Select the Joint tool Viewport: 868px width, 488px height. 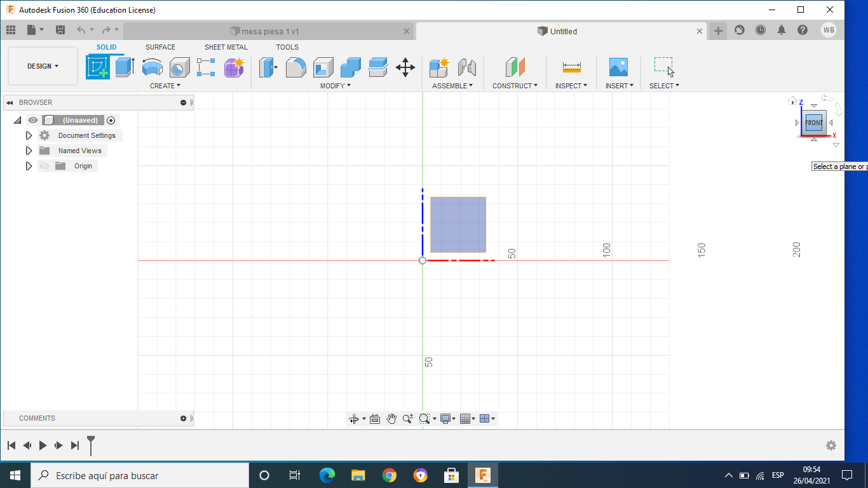467,67
